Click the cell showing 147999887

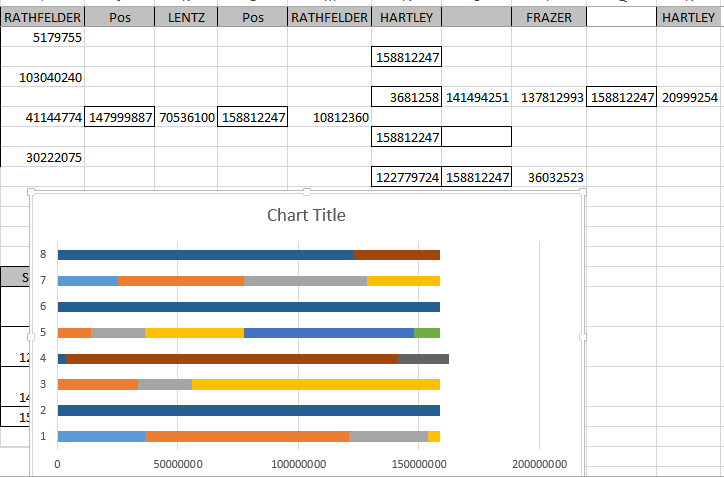tap(120, 117)
